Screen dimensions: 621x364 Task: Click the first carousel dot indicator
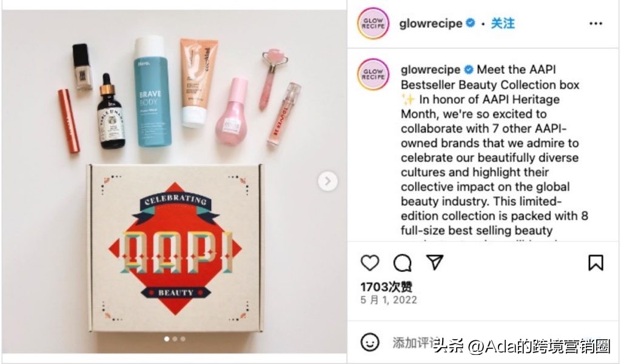point(167,339)
